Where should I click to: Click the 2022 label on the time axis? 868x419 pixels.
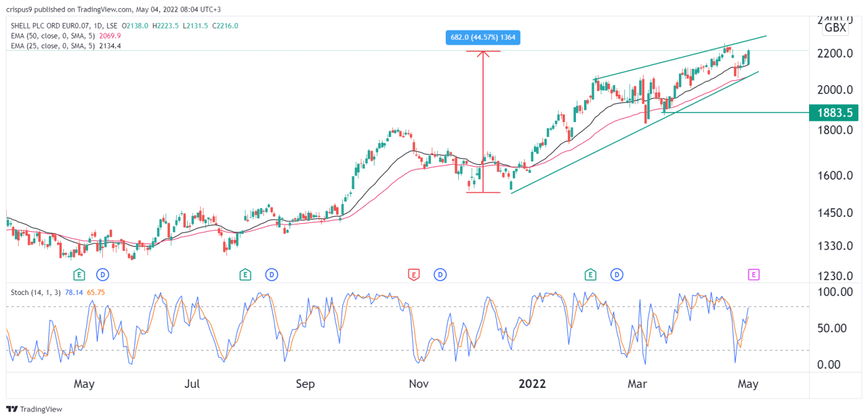[532, 384]
